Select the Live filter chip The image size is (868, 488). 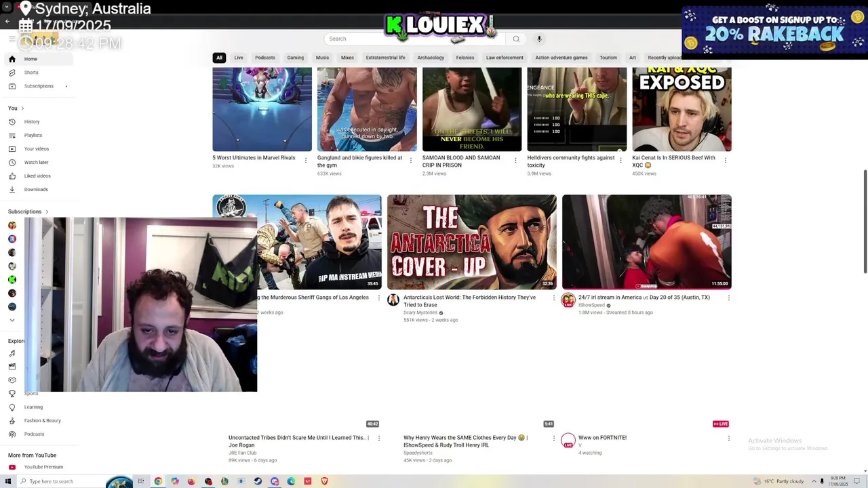(239, 58)
